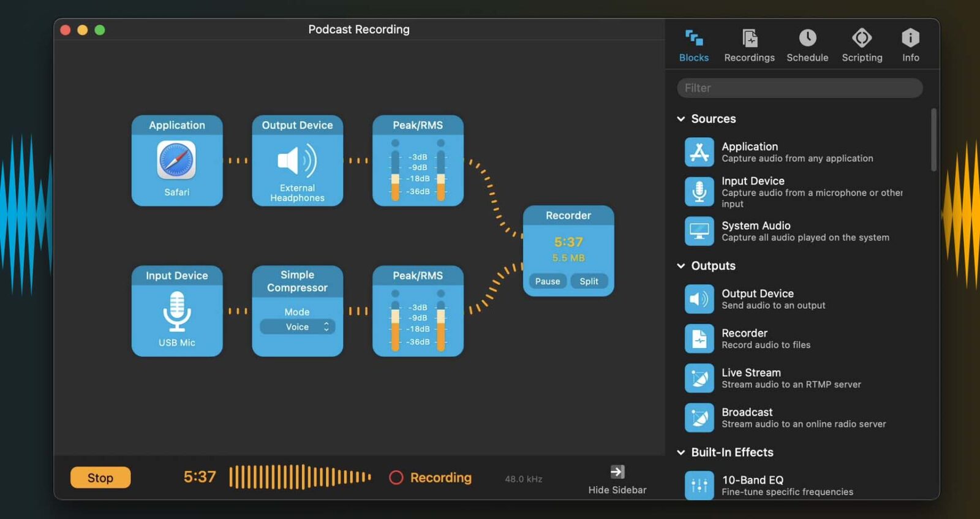This screenshot has width=980, height=519.
Task: Open the Schedule tab
Action: (807, 45)
